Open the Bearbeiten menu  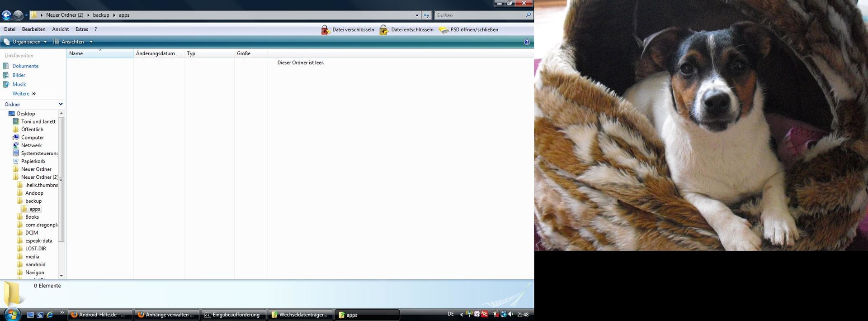(x=33, y=29)
